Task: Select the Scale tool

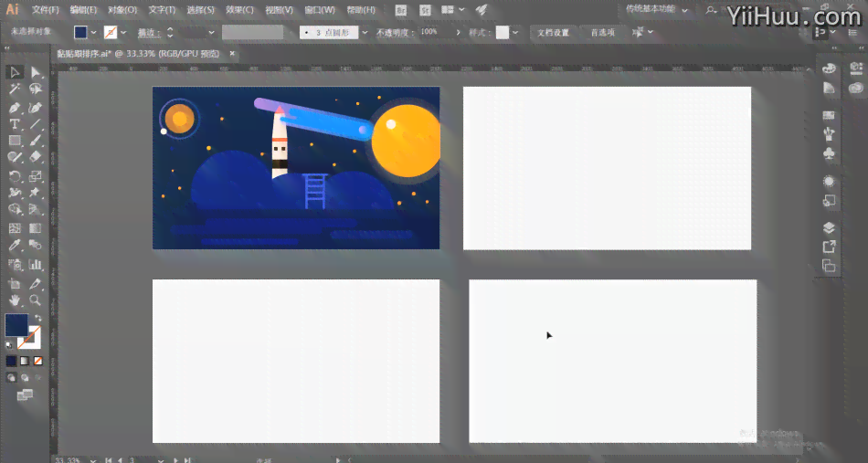Action: point(36,176)
